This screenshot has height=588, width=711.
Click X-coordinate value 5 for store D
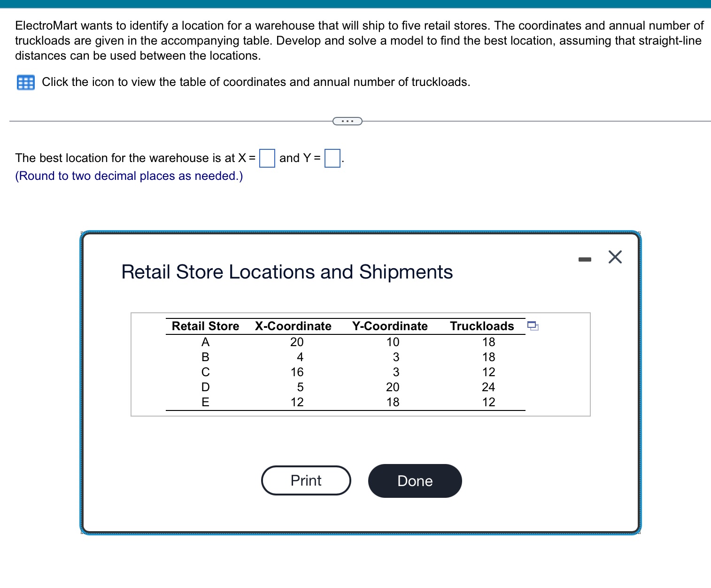click(300, 387)
